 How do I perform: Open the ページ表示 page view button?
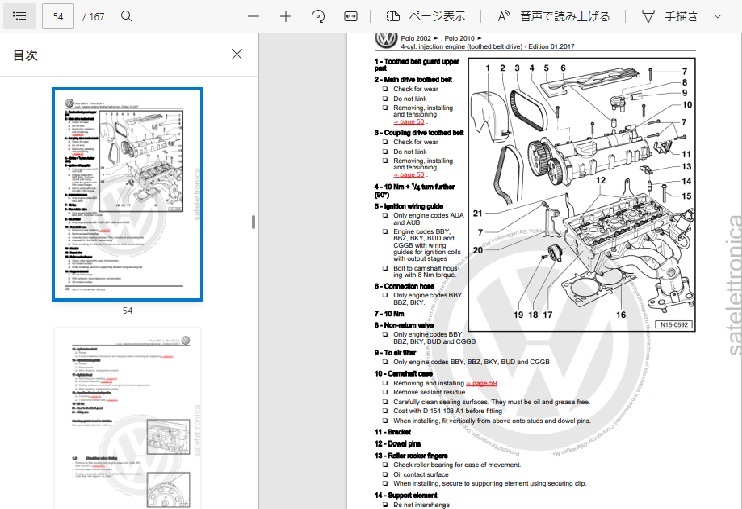425,17
